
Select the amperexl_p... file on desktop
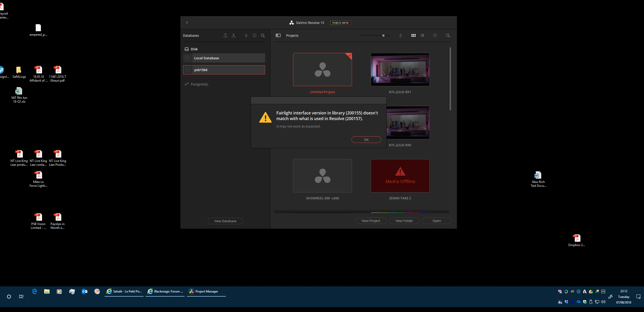coord(38,30)
